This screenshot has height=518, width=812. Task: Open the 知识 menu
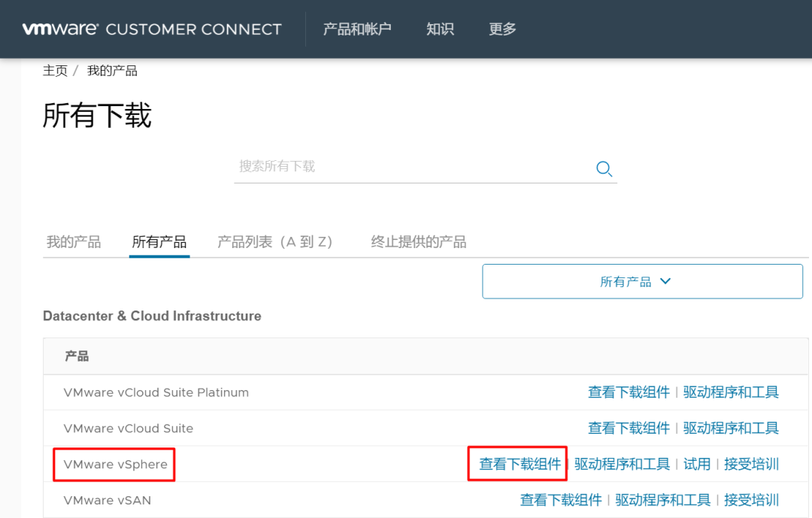(x=440, y=29)
